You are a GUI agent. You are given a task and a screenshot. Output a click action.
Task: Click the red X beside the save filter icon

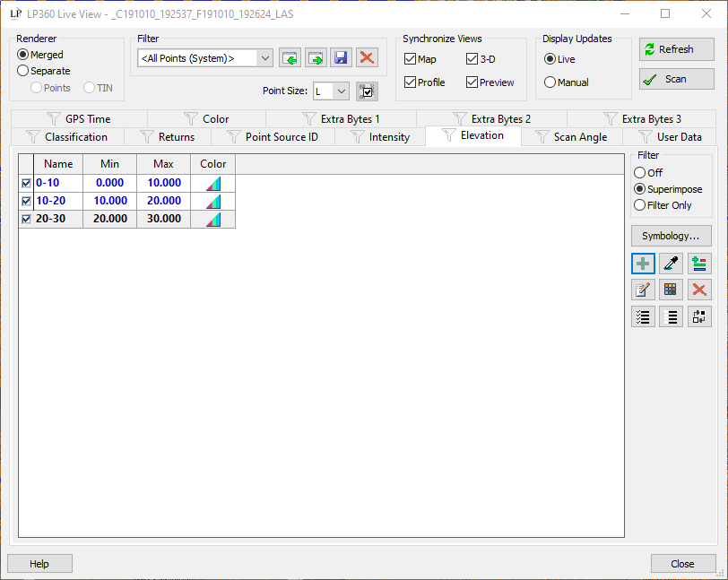click(x=366, y=58)
